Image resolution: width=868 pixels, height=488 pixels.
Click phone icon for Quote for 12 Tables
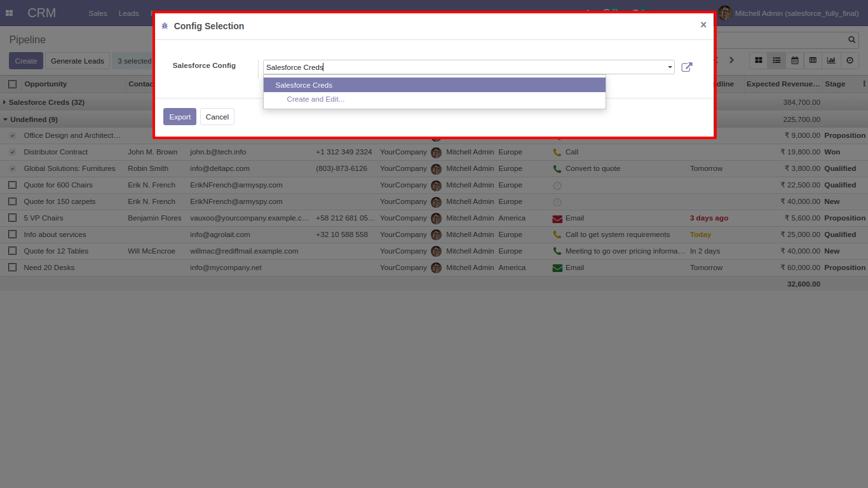click(557, 252)
